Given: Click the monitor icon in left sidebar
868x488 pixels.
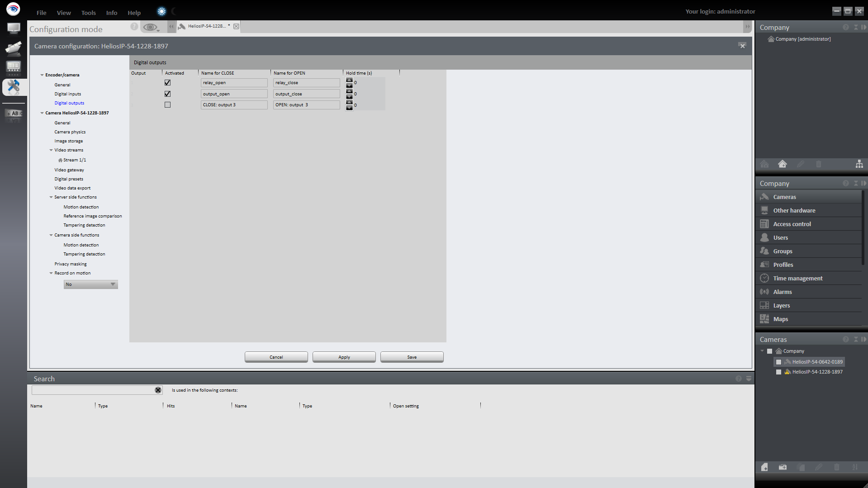Looking at the screenshot, I should (x=14, y=28).
